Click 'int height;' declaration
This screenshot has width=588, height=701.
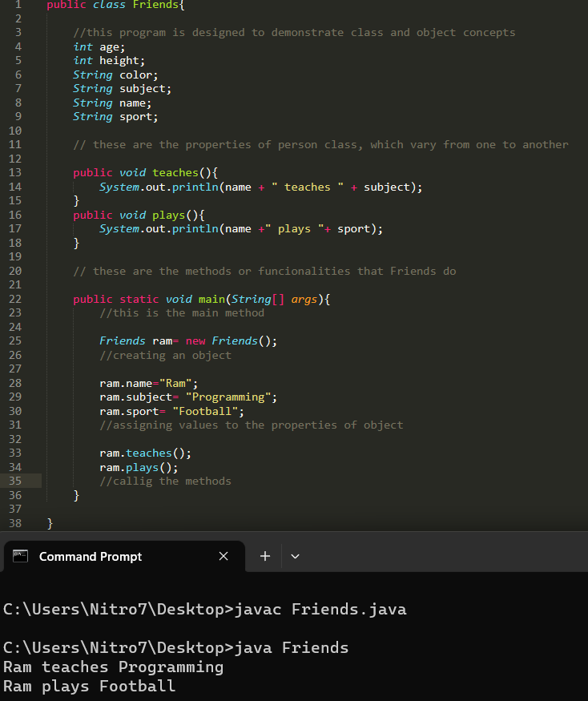pyautogui.click(x=109, y=61)
